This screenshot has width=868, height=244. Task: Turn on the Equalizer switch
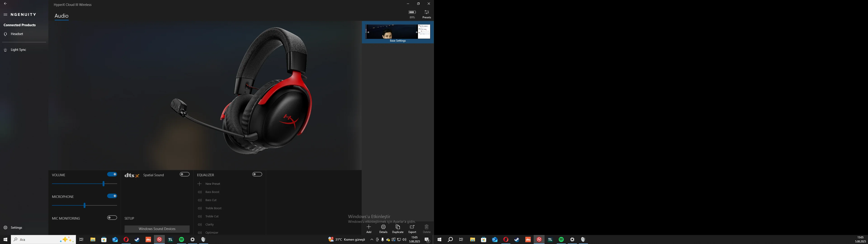pos(257,175)
